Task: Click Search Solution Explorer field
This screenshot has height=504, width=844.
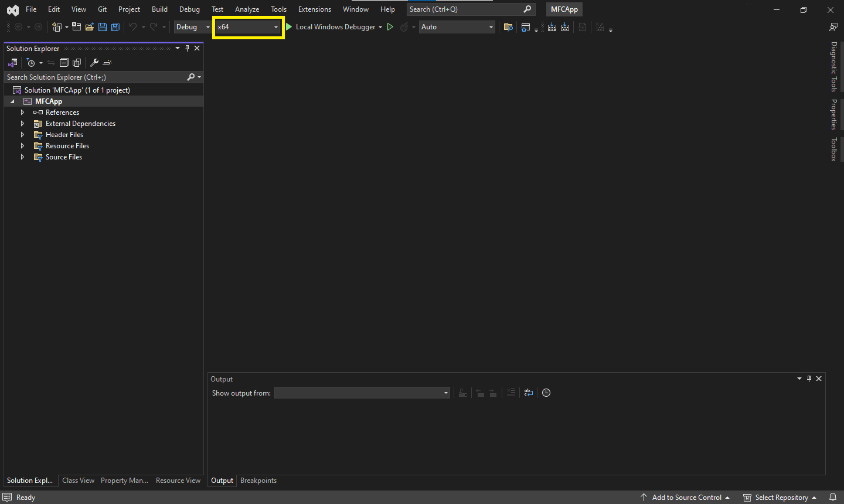Action: 104,77
